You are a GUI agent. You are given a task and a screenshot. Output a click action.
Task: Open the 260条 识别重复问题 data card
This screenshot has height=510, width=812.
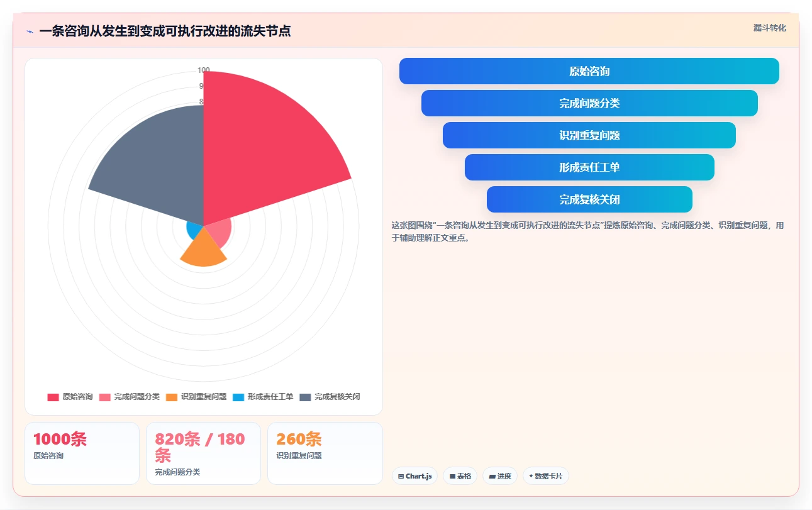(x=325, y=453)
